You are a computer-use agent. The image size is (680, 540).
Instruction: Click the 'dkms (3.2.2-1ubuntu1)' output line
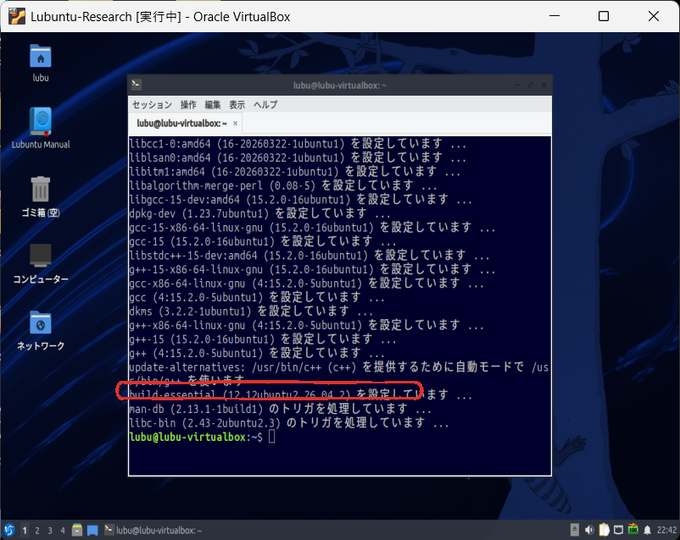coord(251,311)
